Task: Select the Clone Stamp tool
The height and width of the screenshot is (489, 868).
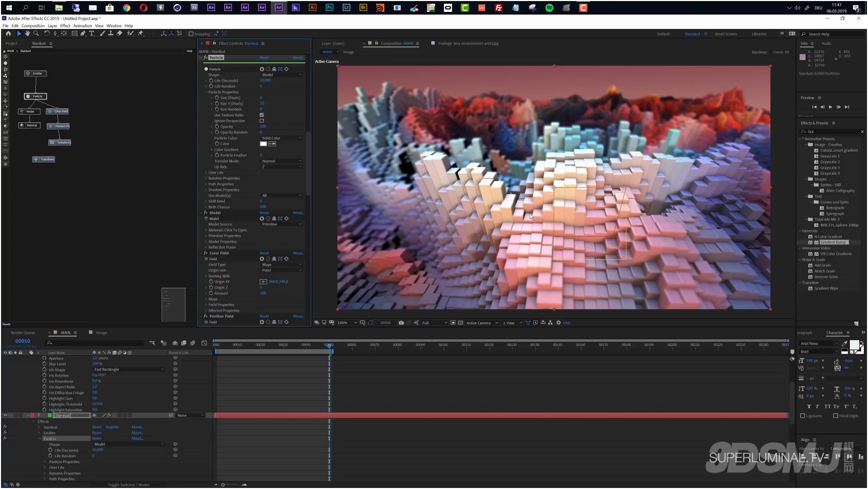Action: click(110, 34)
